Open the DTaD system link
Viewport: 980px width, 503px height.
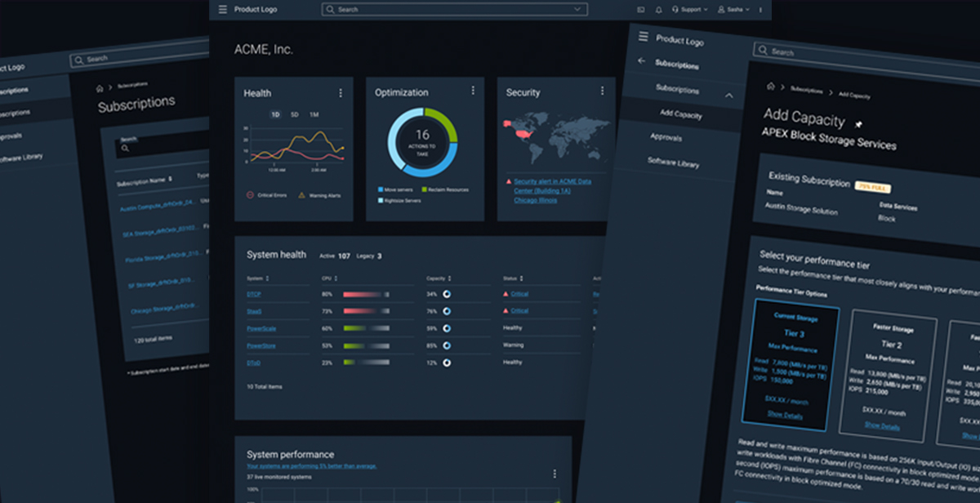coord(253,363)
